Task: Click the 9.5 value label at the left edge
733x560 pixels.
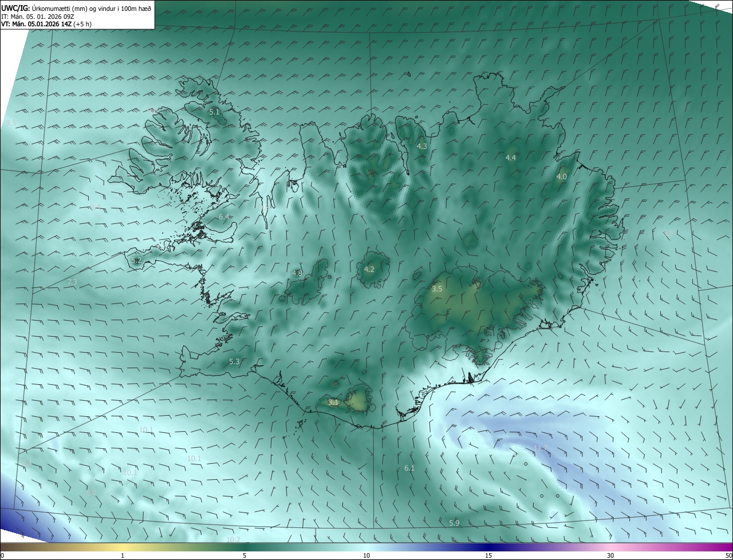Action: 11,123
